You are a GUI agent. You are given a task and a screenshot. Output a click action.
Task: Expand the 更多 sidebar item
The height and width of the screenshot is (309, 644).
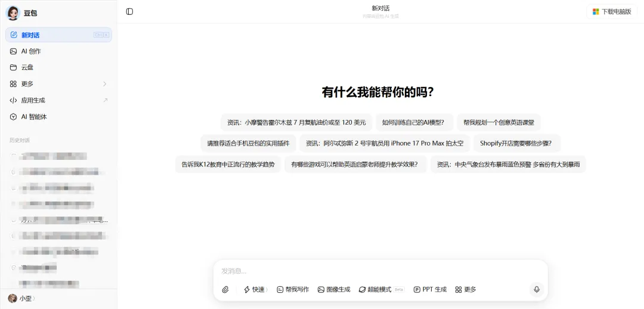point(58,84)
